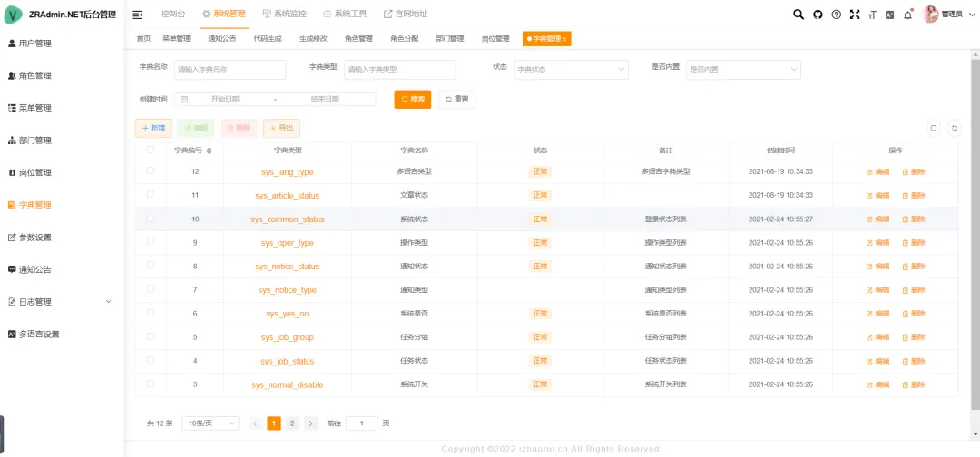Refresh the table with the circular icon
This screenshot has width=980, height=457.
[x=955, y=128]
